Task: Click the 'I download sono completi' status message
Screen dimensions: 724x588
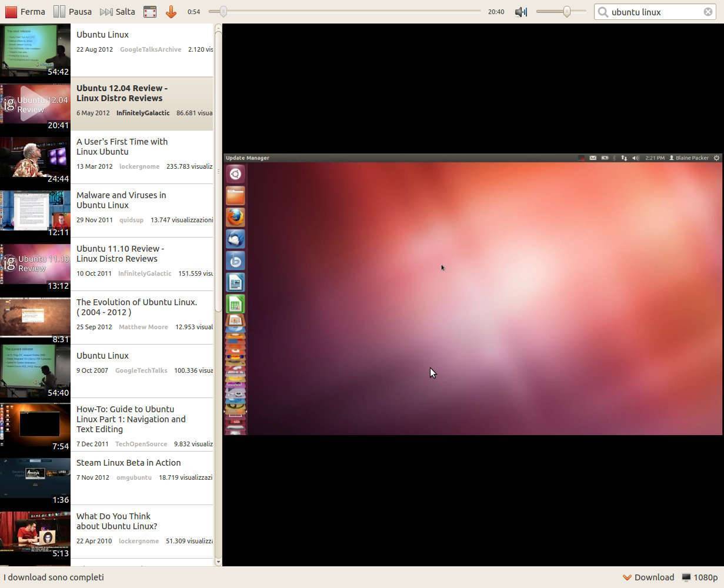Action: click(x=54, y=577)
